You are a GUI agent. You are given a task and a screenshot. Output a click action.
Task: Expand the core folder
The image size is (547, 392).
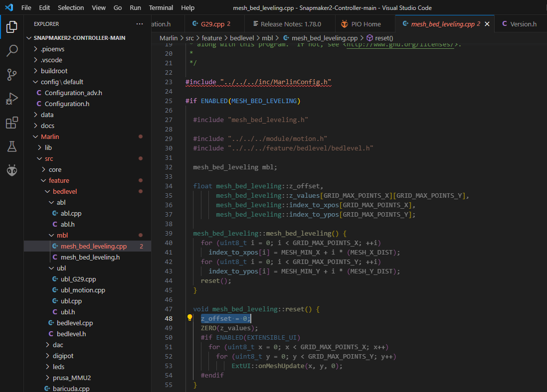point(43,169)
